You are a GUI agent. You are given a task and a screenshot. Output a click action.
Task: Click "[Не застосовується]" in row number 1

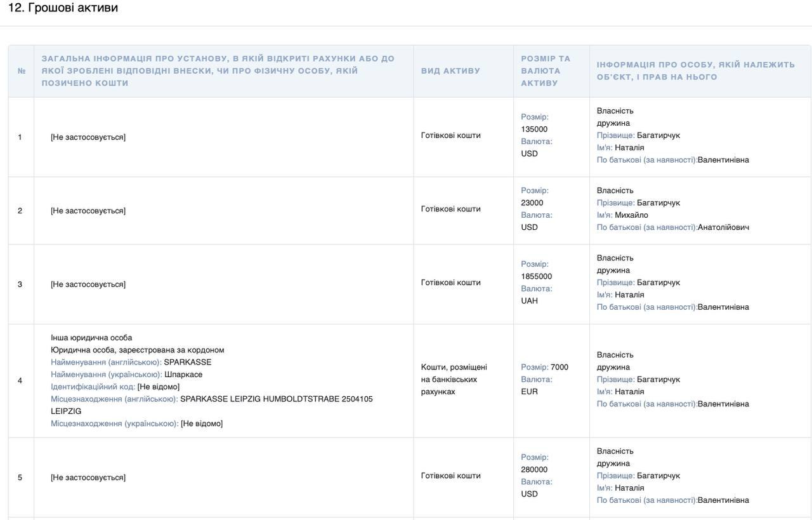pos(88,137)
